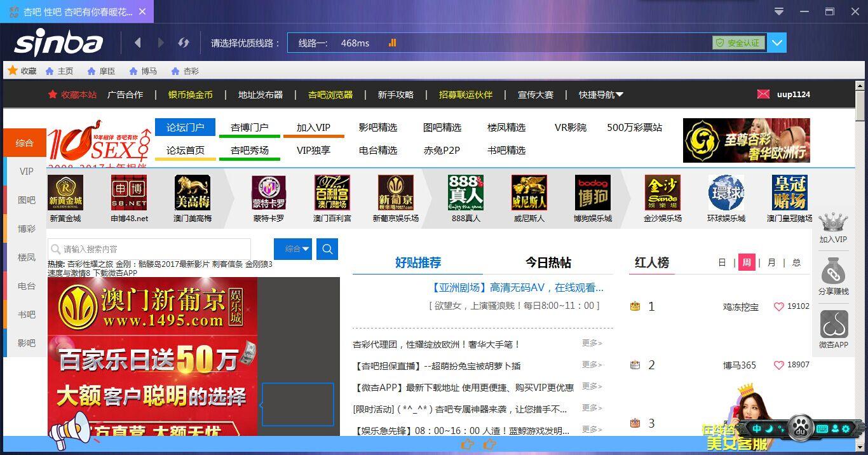The image size is (868, 455).
Task: Select 周 ranking period
Action: point(747,262)
